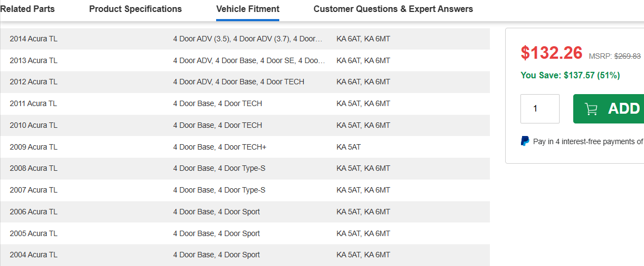The image size is (644, 266).
Task: Select the Vehicle Fitment tab
Action: (x=248, y=9)
